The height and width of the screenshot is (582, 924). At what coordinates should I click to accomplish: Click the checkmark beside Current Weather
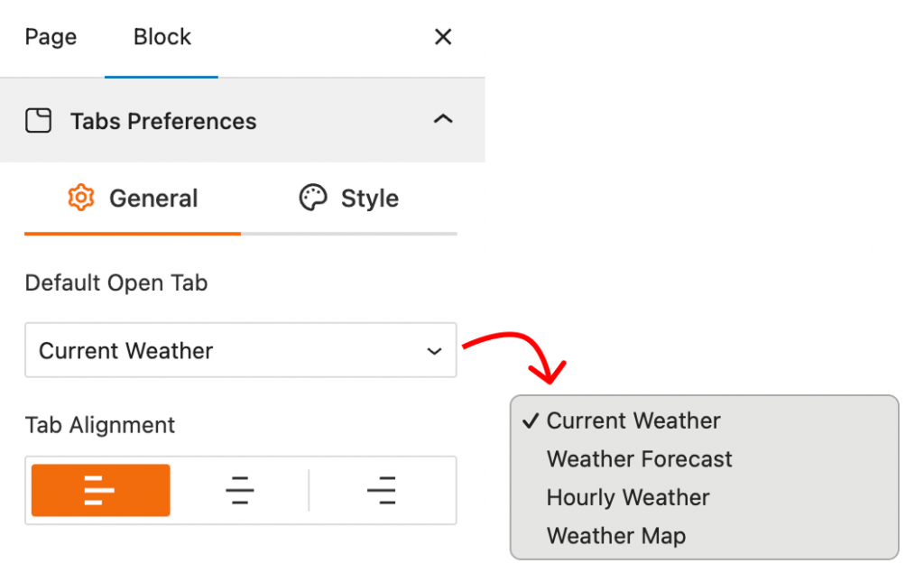pyautogui.click(x=531, y=420)
